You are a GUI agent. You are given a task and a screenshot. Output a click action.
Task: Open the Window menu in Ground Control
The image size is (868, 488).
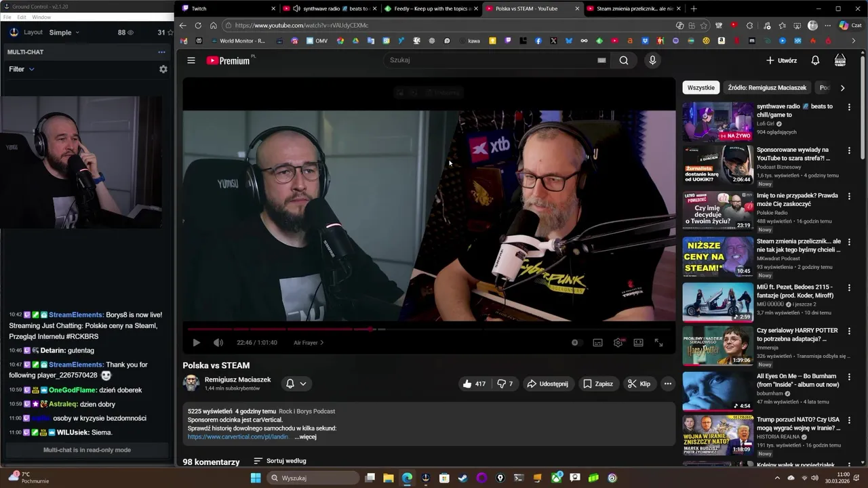point(41,17)
